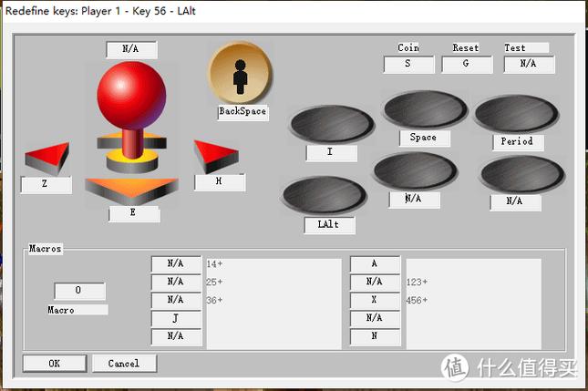Select the E key box below joystick
Screen dimensions: 588x391
[x=134, y=214]
